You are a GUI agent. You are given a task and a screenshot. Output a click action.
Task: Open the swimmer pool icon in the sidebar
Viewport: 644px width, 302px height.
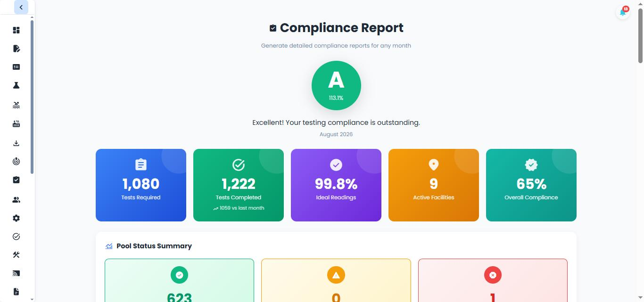16,105
